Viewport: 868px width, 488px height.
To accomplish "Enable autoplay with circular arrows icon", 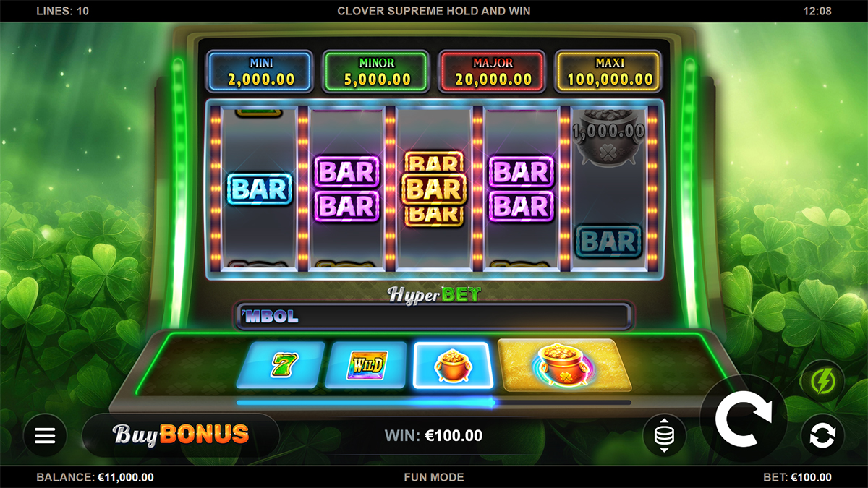I will click(823, 435).
